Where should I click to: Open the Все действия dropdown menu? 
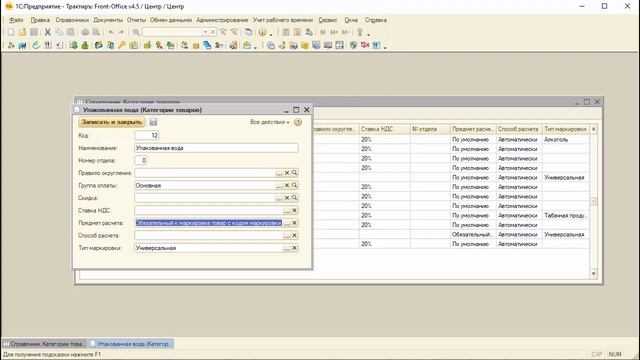click(269, 122)
